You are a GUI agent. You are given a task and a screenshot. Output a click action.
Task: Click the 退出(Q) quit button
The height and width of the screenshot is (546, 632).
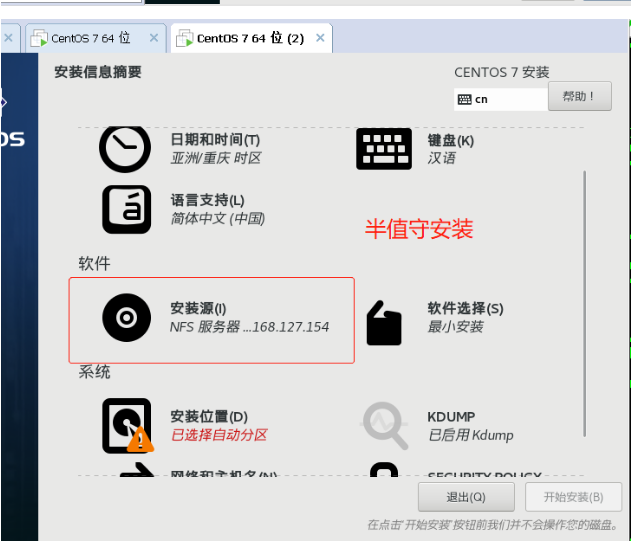(466, 497)
